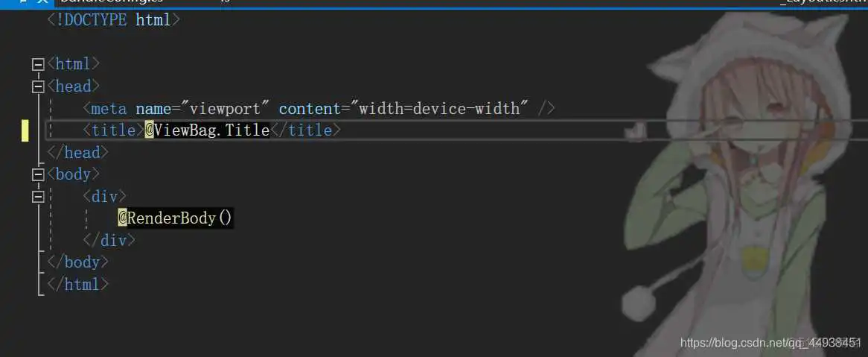Open the blog.csdn.net watermark link
Viewport: 868px width, 357px height.
coord(771,343)
